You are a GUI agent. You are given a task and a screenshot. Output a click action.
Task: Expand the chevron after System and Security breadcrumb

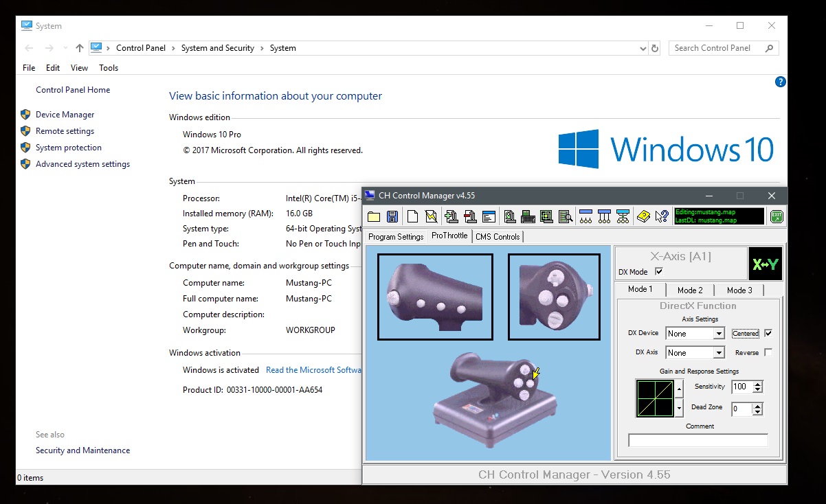[x=262, y=48]
